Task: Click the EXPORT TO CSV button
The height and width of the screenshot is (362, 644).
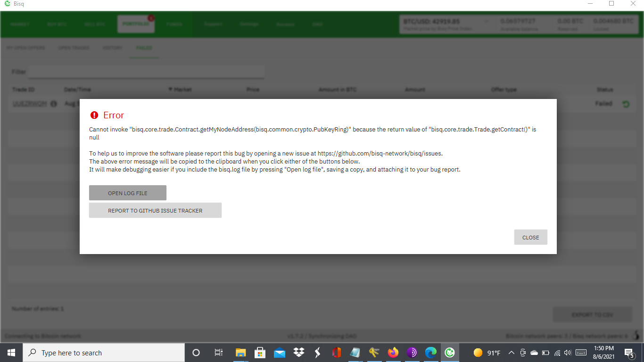Action: (593, 314)
